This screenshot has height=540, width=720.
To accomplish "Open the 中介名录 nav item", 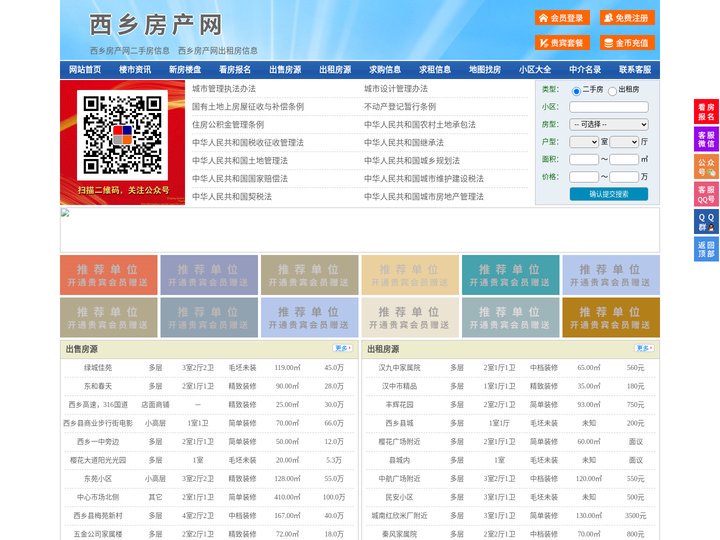I will (x=585, y=70).
